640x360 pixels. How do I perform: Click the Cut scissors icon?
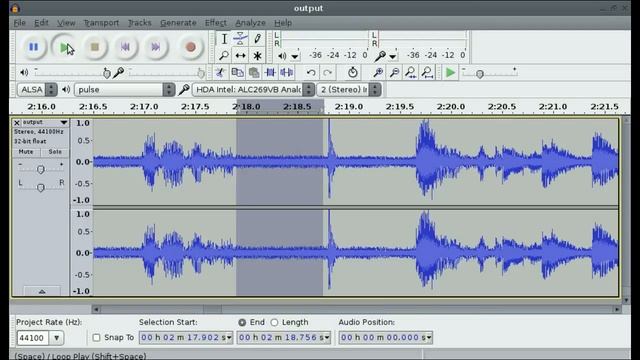coord(220,73)
